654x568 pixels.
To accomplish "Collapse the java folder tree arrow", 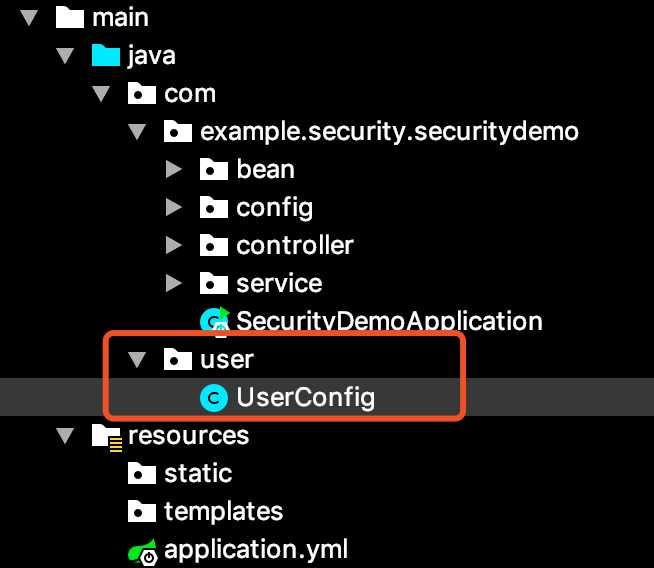I will click(x=65, y=56).
